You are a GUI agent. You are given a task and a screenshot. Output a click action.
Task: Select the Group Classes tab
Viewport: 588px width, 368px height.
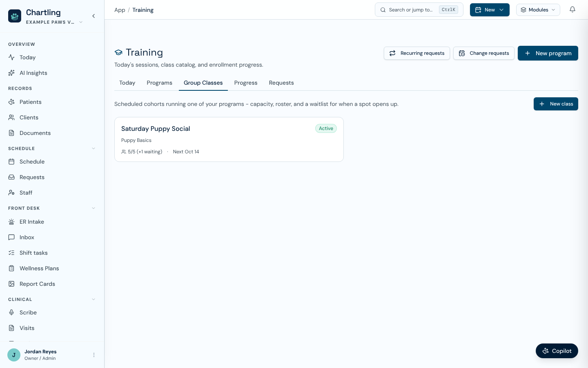(x=203, y=83)
